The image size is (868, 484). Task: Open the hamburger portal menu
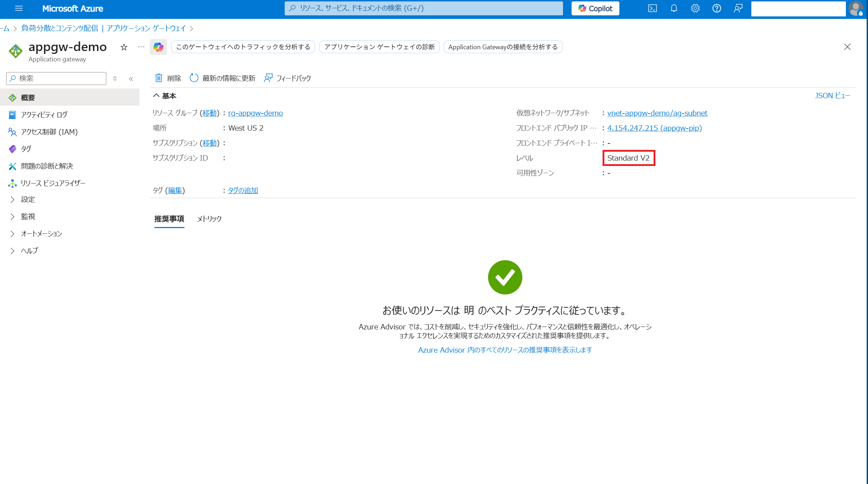coord(19,9)
